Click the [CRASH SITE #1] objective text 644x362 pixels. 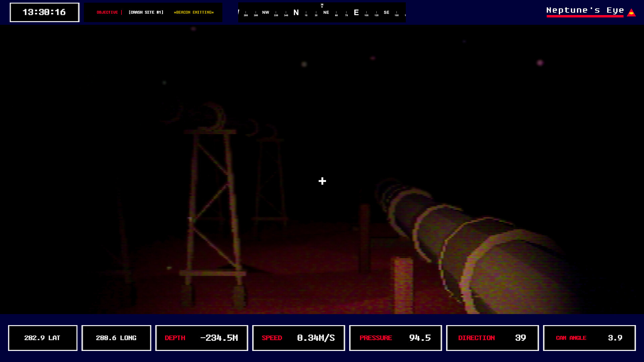pyautogui.click(x=146, y=12)
